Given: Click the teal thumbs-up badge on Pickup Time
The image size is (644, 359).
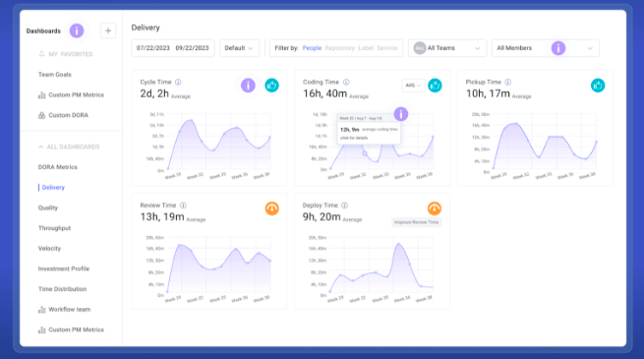Looking at the screenshot, I should pos(598,86).
